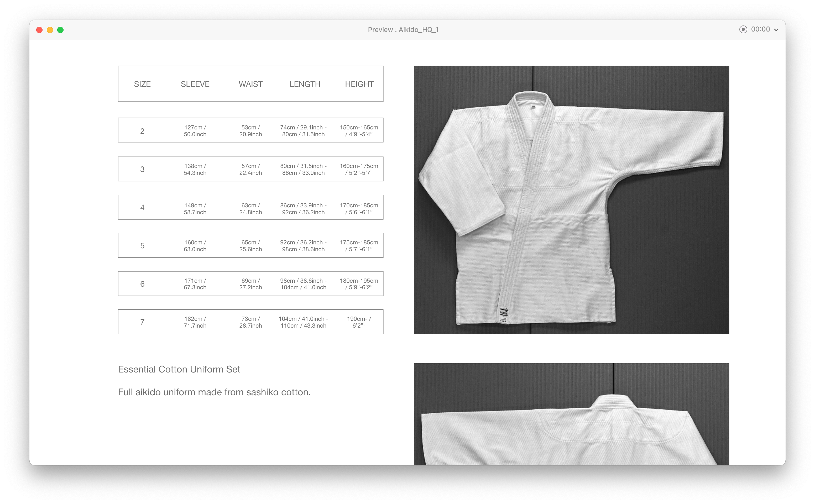Click the sashiko cotton description text
The width and height of the screenshot is (815, 504).
tap(214, 392)
